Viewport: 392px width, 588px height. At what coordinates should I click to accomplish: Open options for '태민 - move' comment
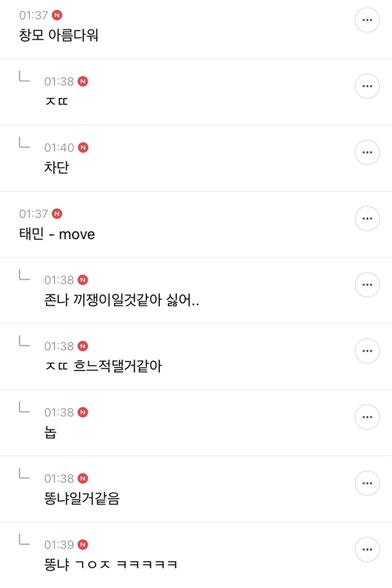(x=367, y=219)
